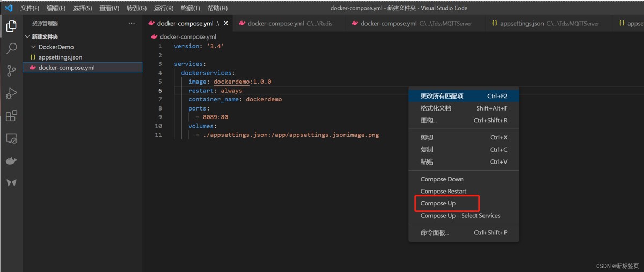Choose Compose Down from context menu

tap(442, 179)
